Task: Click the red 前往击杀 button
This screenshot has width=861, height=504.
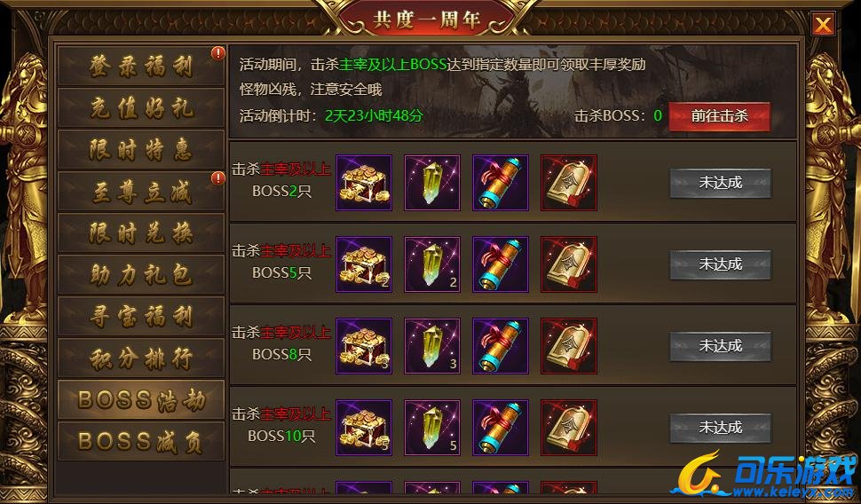Action: click(x=719, y=116)
